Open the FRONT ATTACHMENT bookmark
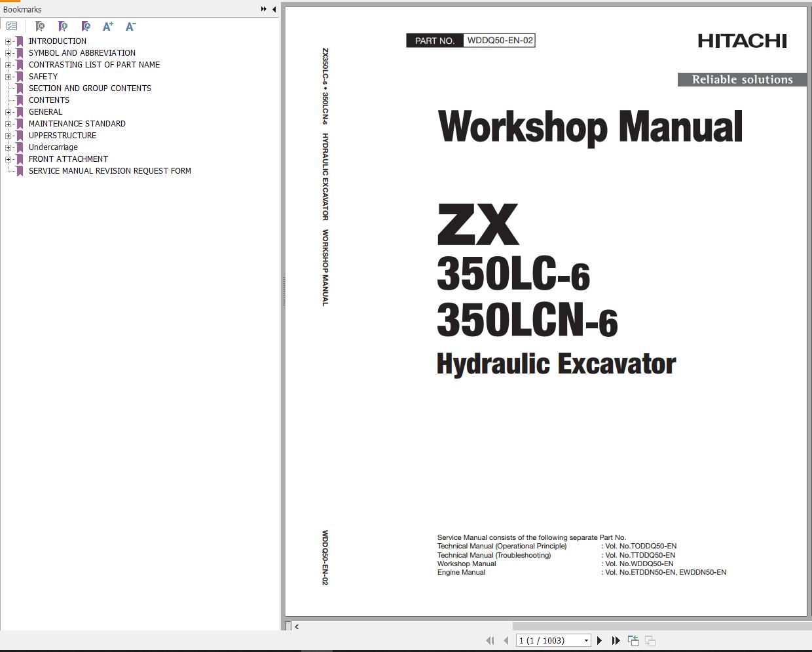The image size is (812, 652). pyautogui.click(x=68, y=159)
